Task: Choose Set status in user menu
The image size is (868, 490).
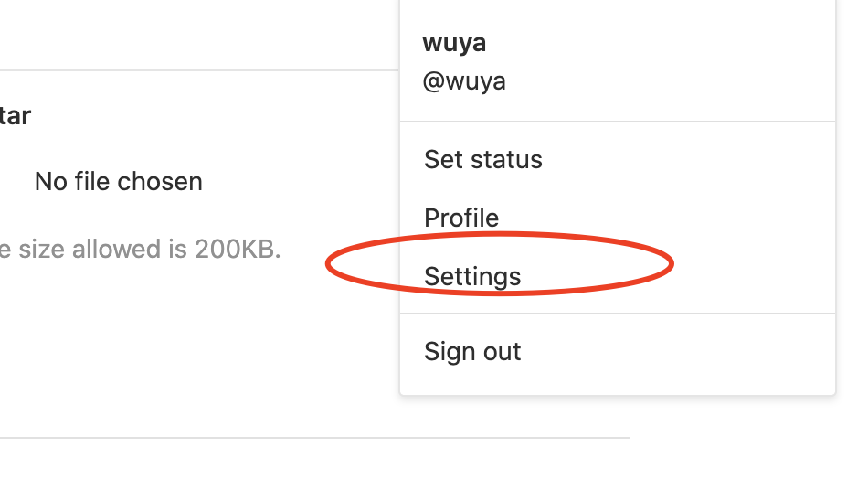Action: [483, 159]
